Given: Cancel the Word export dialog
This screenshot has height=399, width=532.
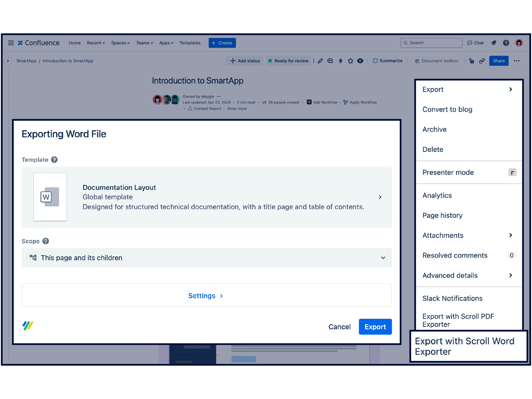Looking at the screenshot, I should pyautogui.click(x=339, y=327).
